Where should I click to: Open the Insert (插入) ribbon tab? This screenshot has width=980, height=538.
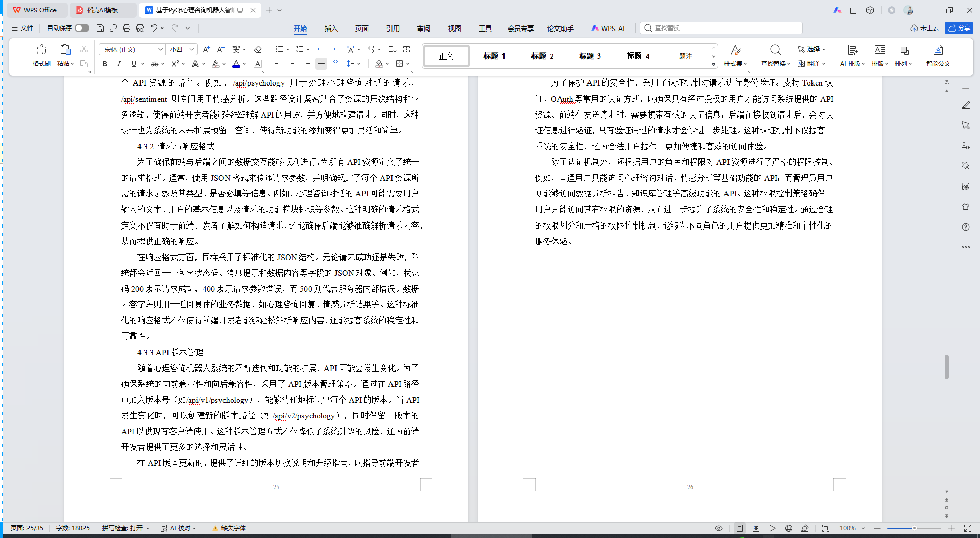331,29
